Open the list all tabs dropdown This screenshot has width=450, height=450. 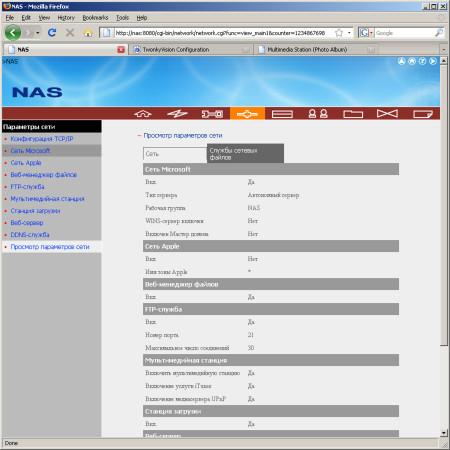pyautogui.click(x=444, y=50)
